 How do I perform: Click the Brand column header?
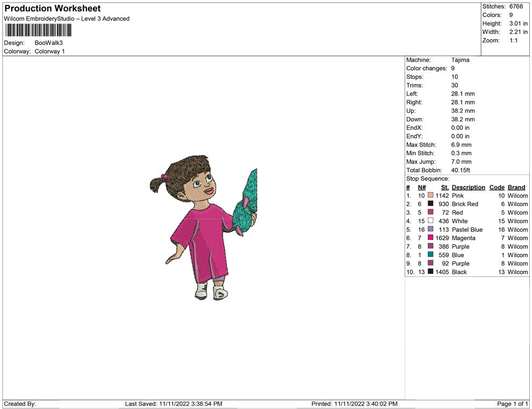pos(516,187)
